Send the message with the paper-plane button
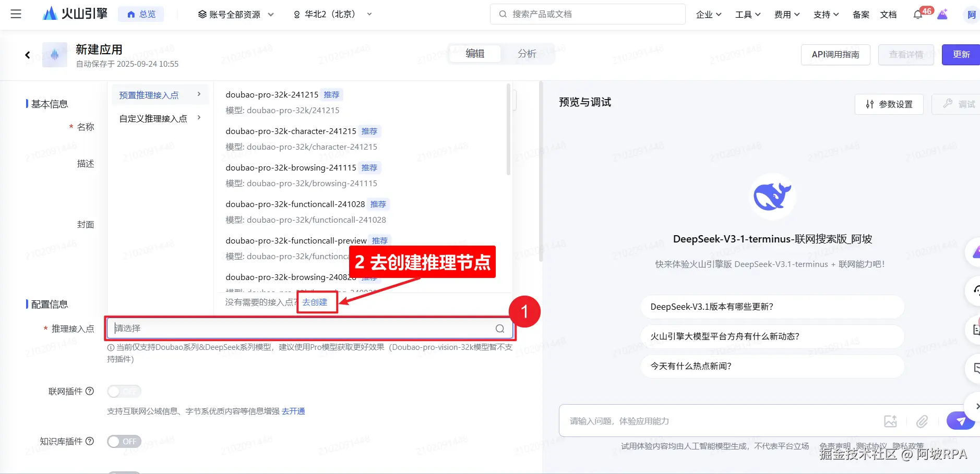The image size is (980, 474). click(x=961, y=420)
